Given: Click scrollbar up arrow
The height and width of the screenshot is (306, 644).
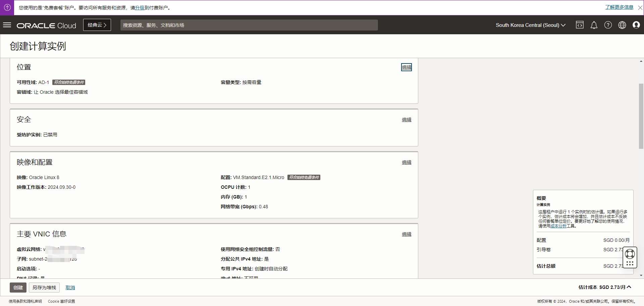Looking at the screenshot, I should tap(641, 61).
